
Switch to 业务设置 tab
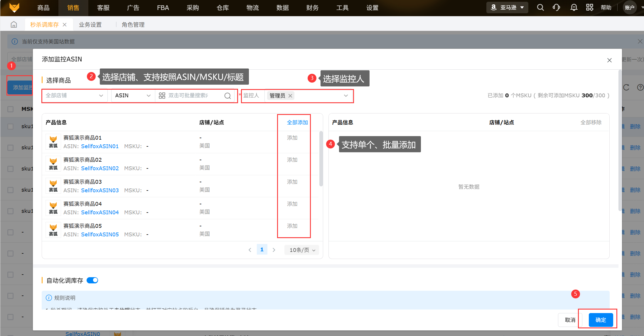tap(90, 25)
